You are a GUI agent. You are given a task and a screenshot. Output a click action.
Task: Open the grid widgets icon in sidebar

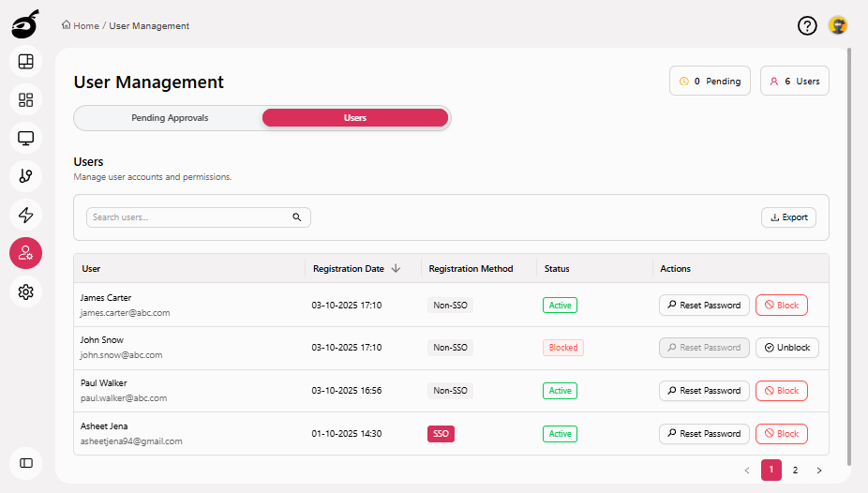[25, 99]
